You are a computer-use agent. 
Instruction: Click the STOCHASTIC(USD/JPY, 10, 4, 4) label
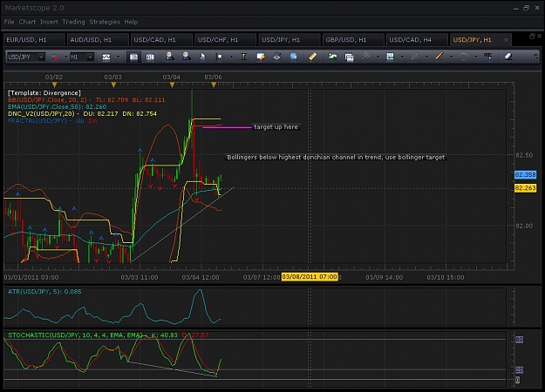click(108, 335)
